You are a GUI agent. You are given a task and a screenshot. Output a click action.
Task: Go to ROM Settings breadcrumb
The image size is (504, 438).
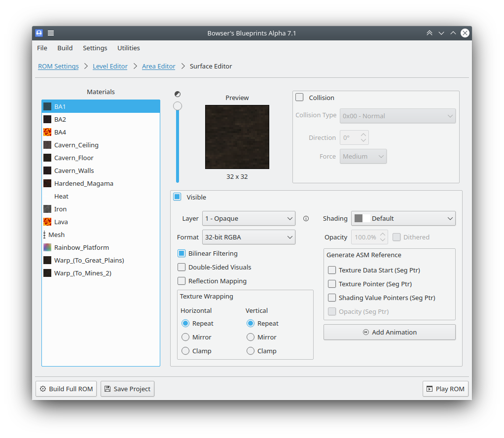pos(58,66)
